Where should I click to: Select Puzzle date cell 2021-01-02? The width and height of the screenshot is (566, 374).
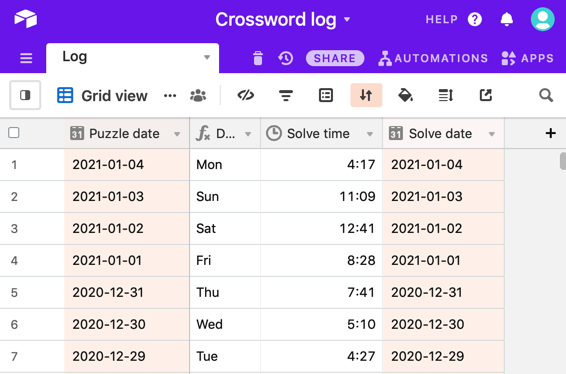click(126, 229)
